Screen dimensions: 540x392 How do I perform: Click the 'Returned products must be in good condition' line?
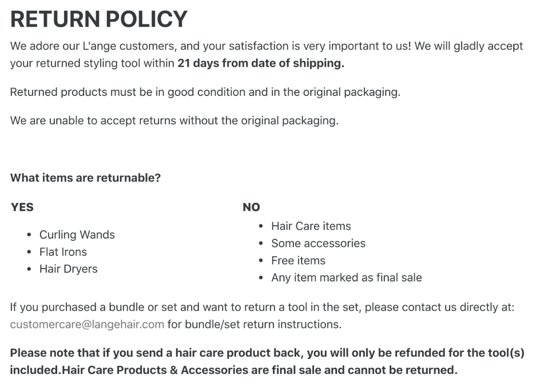point(205,92)
